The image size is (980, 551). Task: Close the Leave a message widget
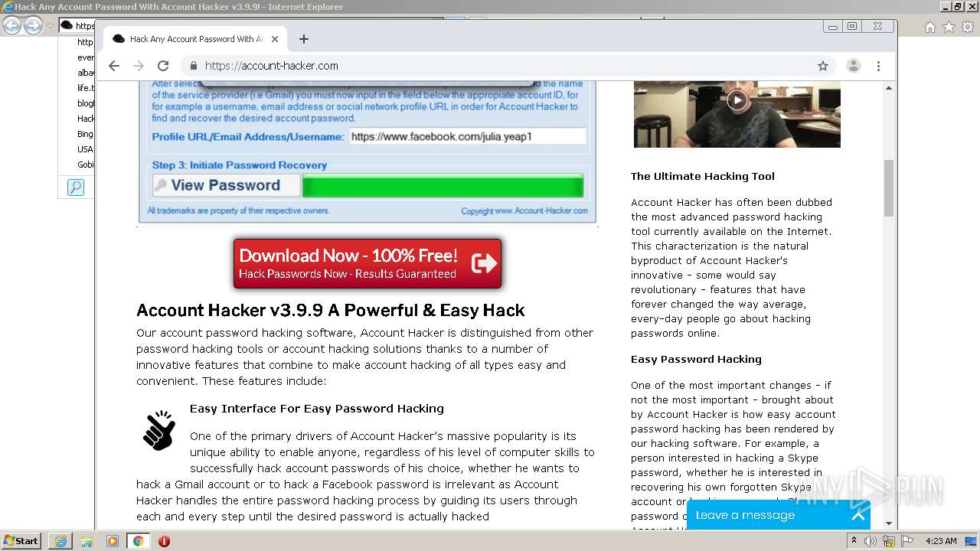[x=858, y=515]
